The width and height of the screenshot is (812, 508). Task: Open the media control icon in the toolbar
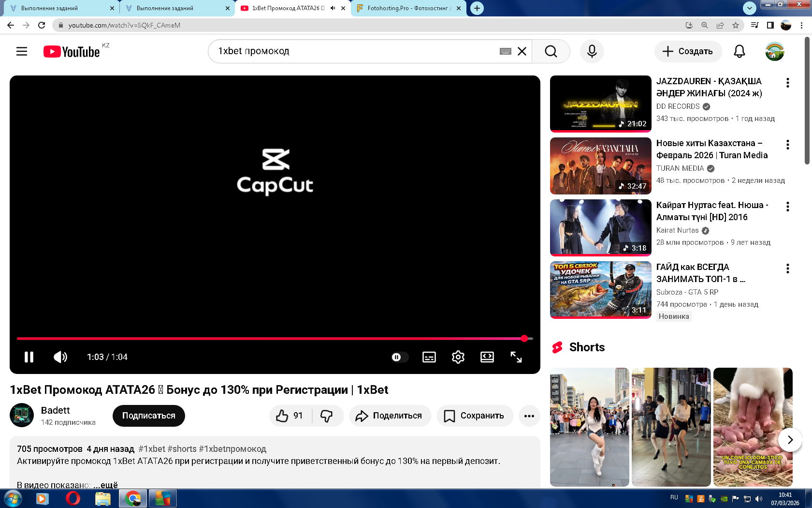754,25
